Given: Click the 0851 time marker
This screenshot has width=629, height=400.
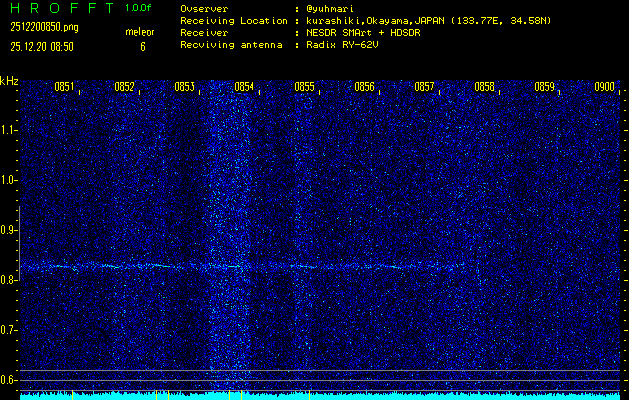Looking at the screenshot, I should click(x=64, y=87).
